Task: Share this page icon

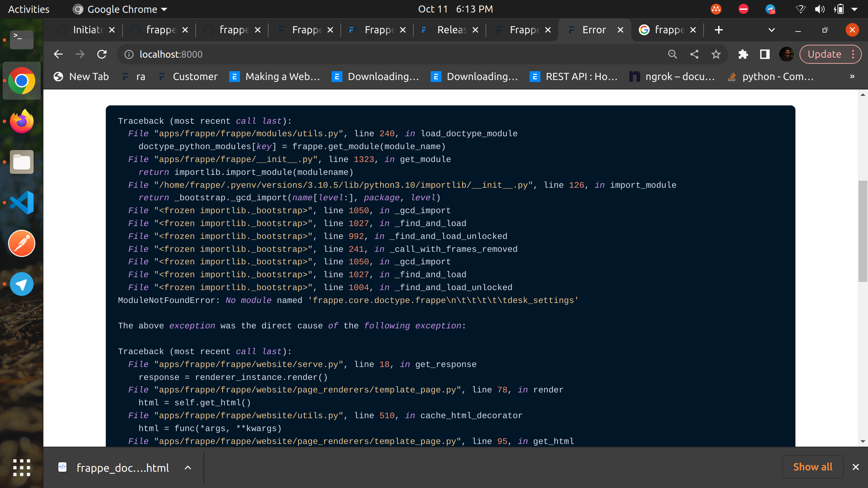Action: click(694, 54)
